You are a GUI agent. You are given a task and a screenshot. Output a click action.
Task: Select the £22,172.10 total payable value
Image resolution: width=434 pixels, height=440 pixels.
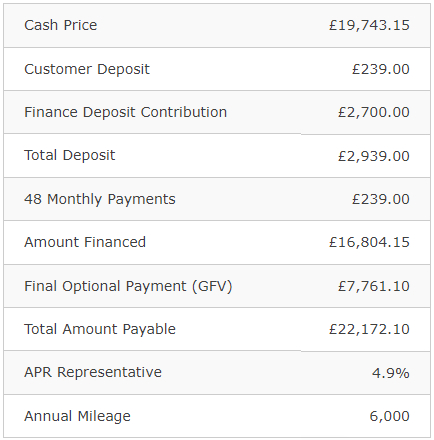(x=369, y=329)
